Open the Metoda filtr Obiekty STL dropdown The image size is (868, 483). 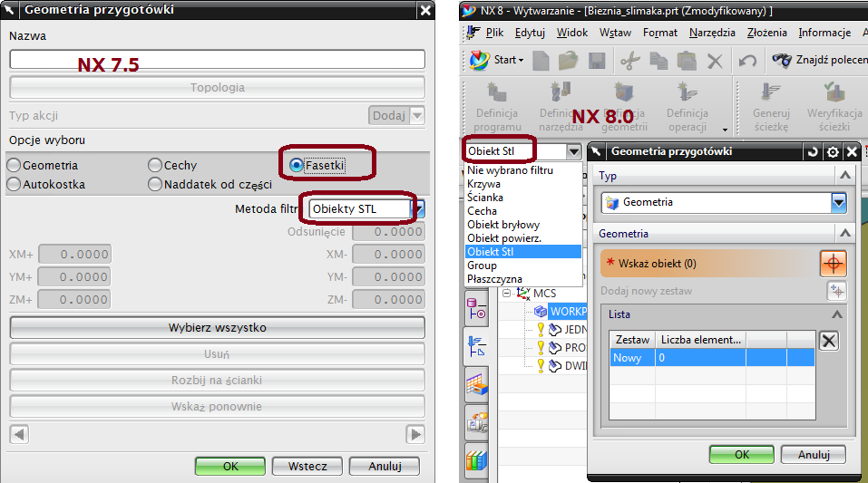coord(419,209)
